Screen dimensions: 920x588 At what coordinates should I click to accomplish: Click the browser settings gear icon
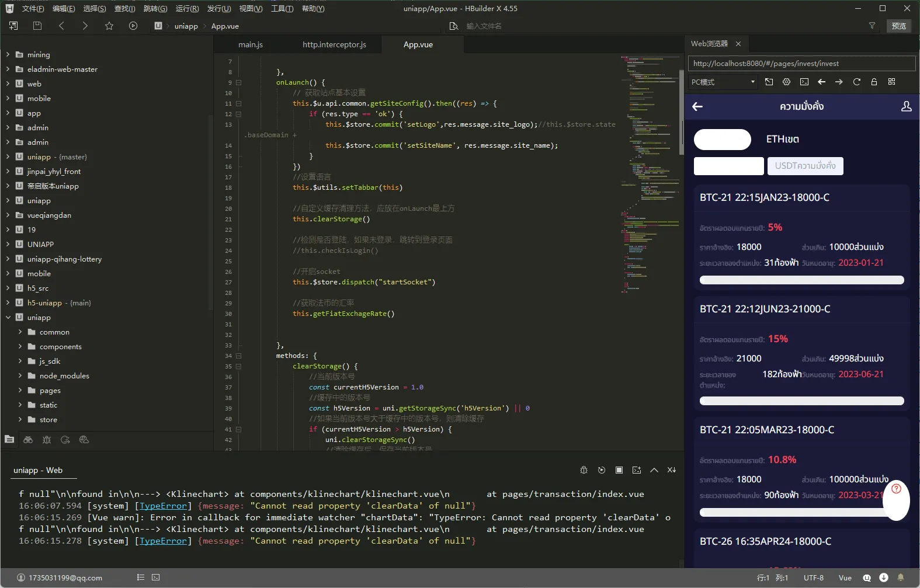point(786,82)
